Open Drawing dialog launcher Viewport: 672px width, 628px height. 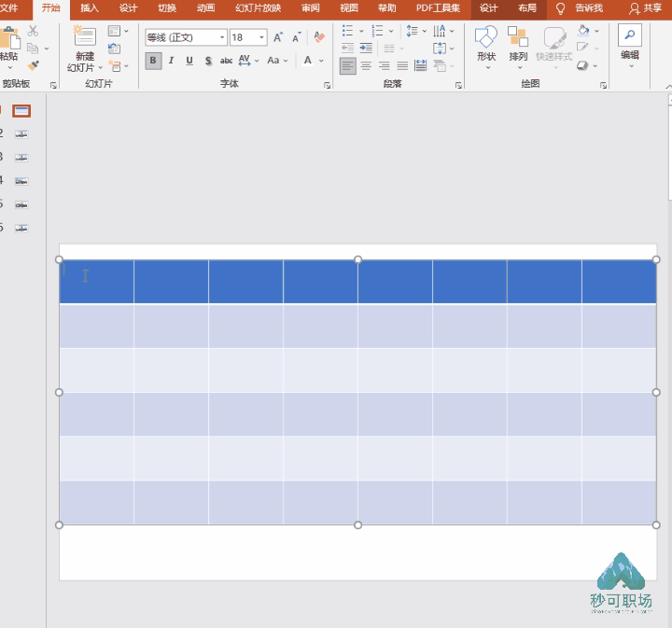tap(604, 85)
